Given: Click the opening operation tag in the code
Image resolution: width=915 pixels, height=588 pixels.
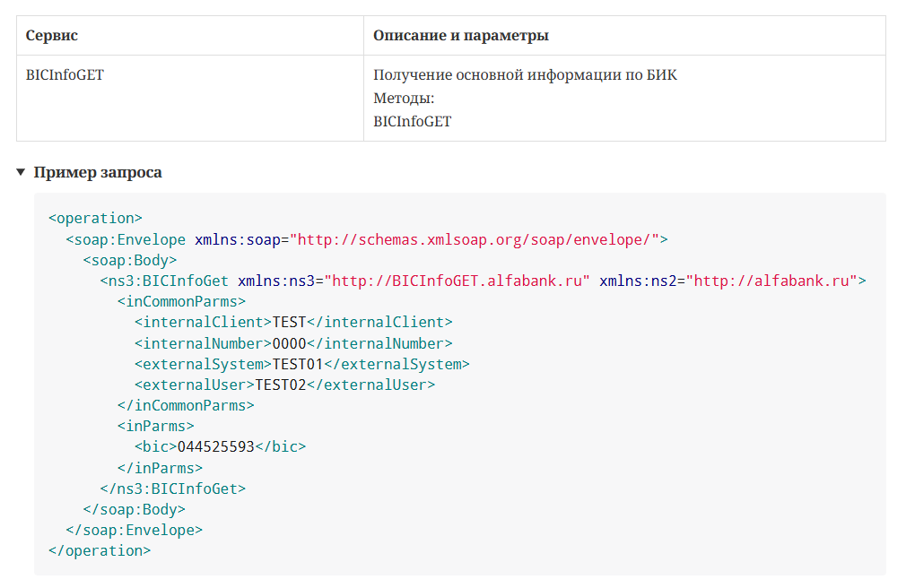Looking at the screenshot, I should pos(95,218).
